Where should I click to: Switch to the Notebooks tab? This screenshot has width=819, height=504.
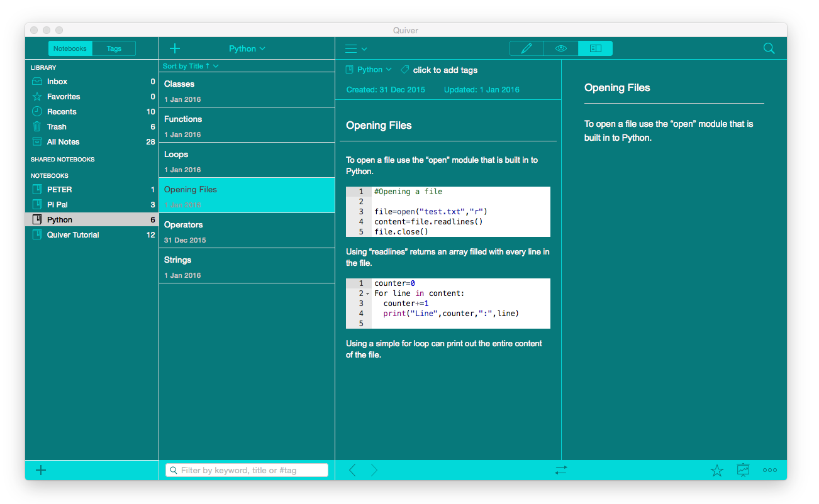pos(70,48)
